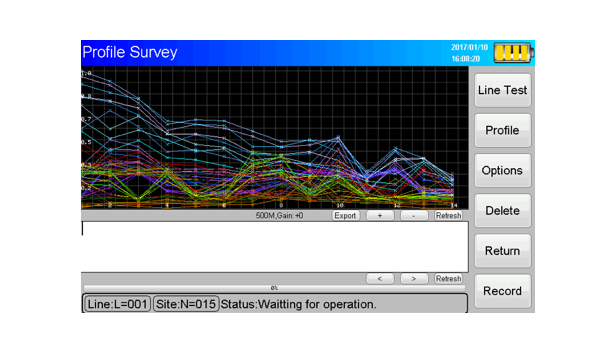
Task: Refresh the chart below the graph
Action: point(448,215)
